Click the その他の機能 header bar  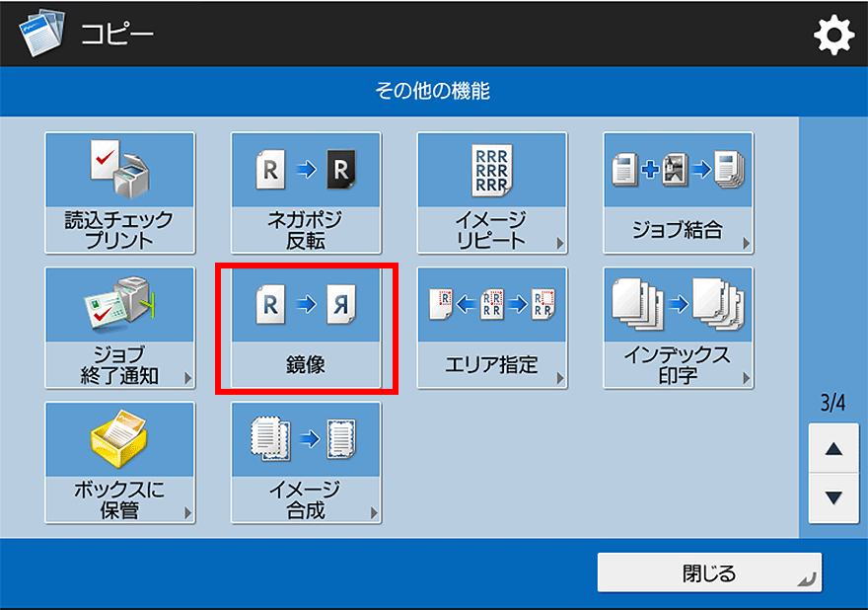click(x=432, y=92)
